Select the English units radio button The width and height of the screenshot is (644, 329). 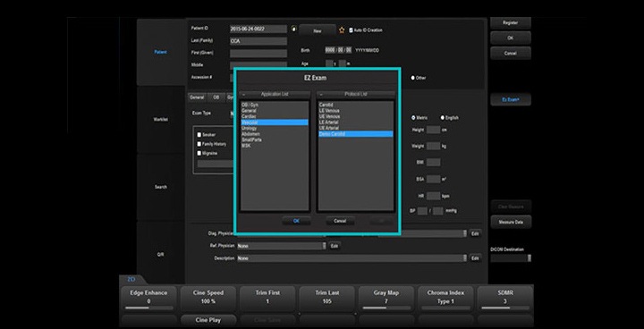(x=443, y=117)
